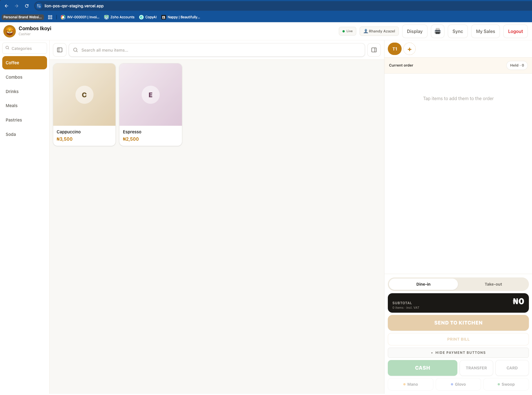This screenshot has width=532, height=395.
Task: Pay with Cash
Action: pyautogui.click(x=422, y=368)
